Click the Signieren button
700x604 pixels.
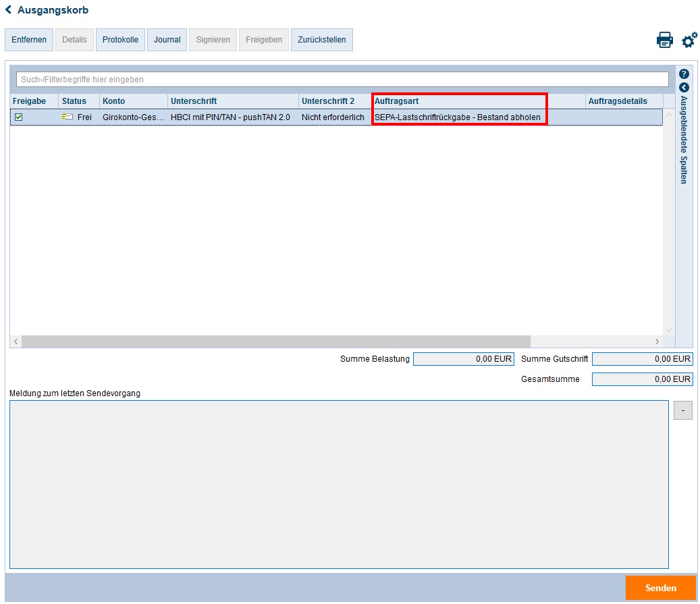(213, 40)
